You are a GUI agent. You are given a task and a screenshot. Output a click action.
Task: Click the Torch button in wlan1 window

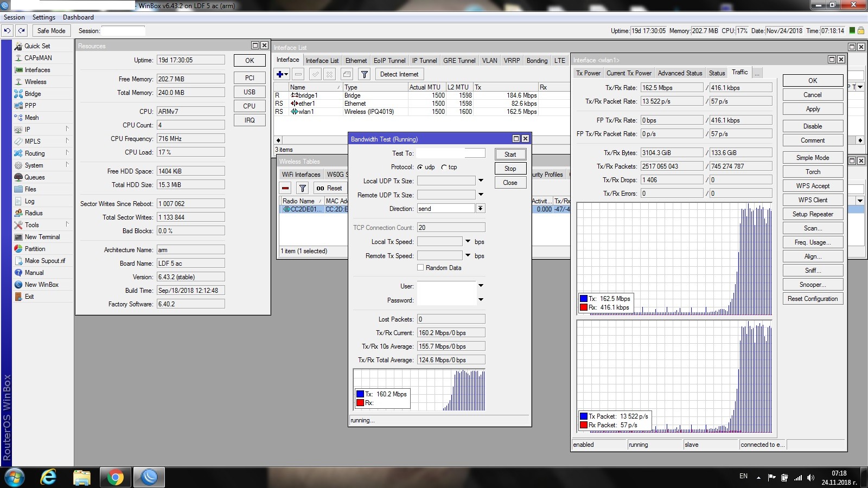812,172
